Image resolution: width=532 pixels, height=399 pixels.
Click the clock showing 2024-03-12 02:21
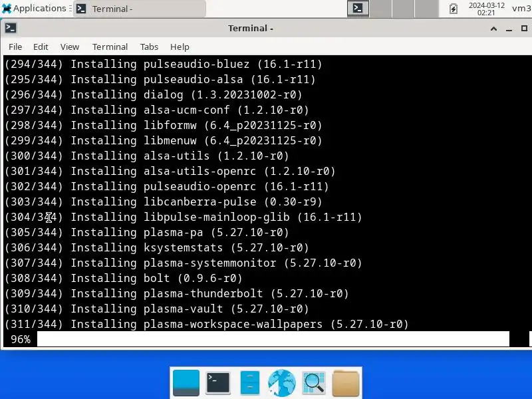coord(487,9)
